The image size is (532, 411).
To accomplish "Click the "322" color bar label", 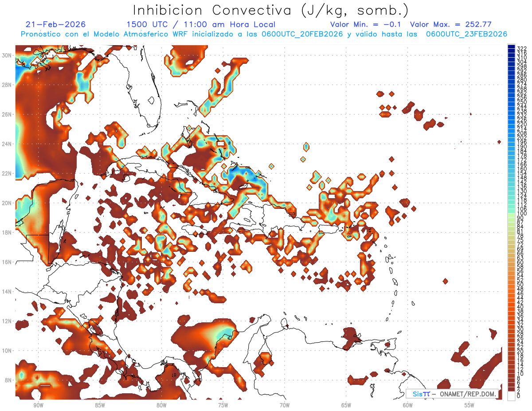I will point(522,49).
